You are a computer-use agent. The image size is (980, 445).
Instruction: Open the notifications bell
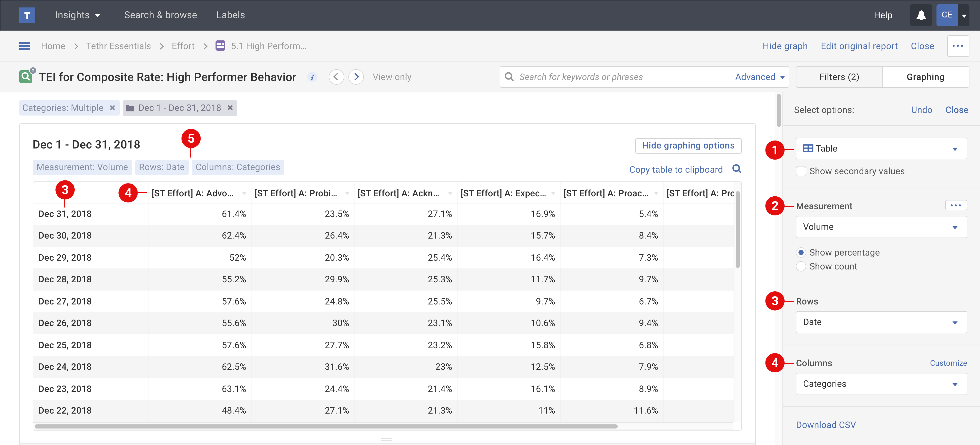coord(921,15)
